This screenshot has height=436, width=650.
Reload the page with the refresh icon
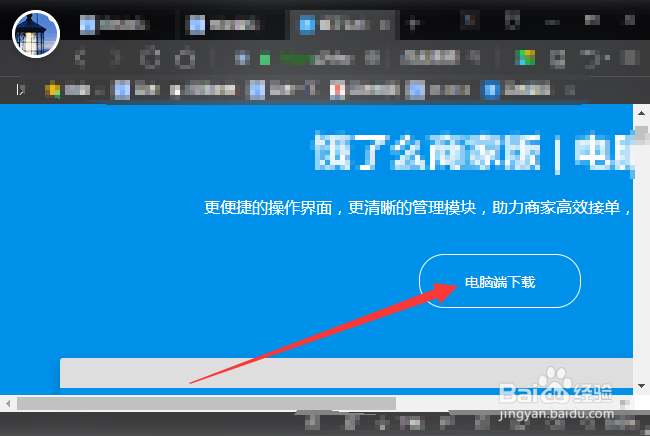(x=150, y=58)
